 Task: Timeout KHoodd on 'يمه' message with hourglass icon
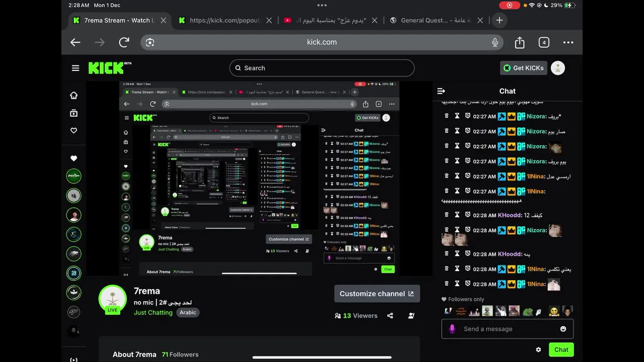pyautogui.click(x=457, y=254)
